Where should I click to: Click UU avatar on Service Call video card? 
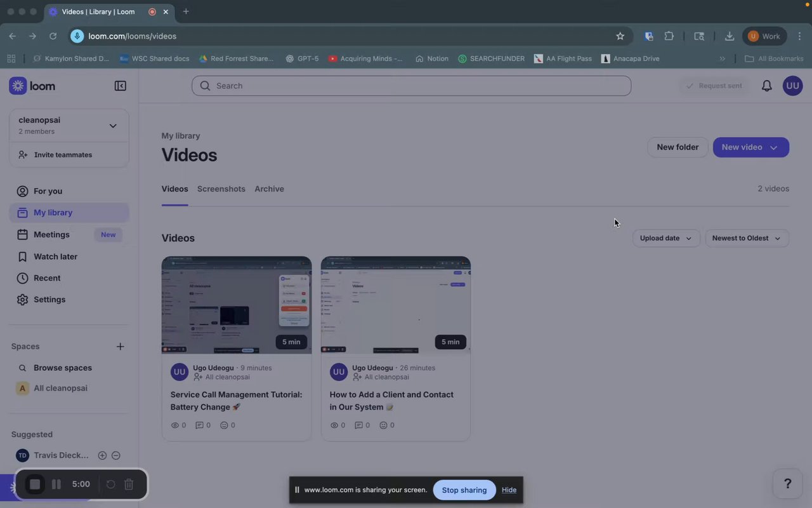180,372
